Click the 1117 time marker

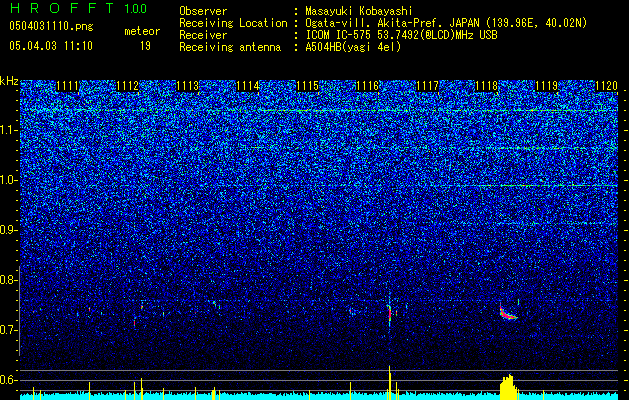coord(428,86)
